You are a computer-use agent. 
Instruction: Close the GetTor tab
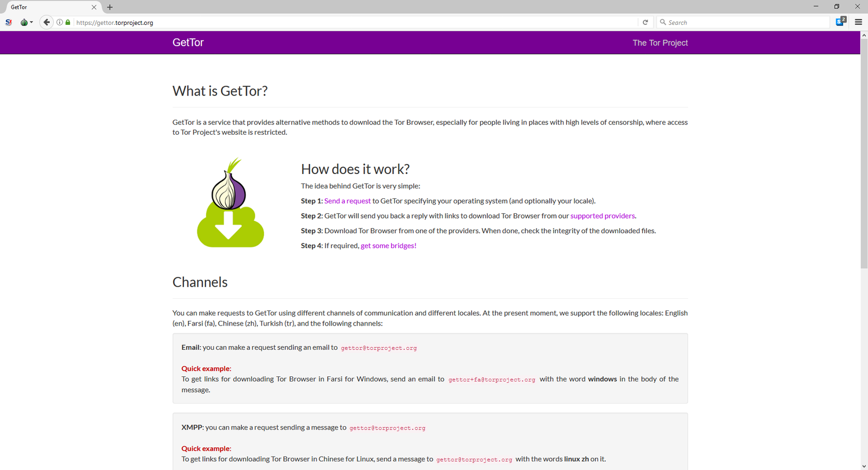94,8
